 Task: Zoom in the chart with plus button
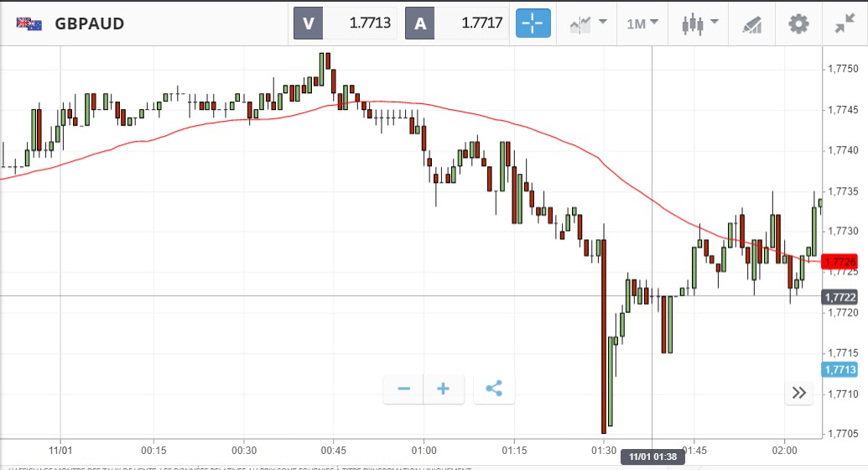pyautogui.click(x=444, y=389)
